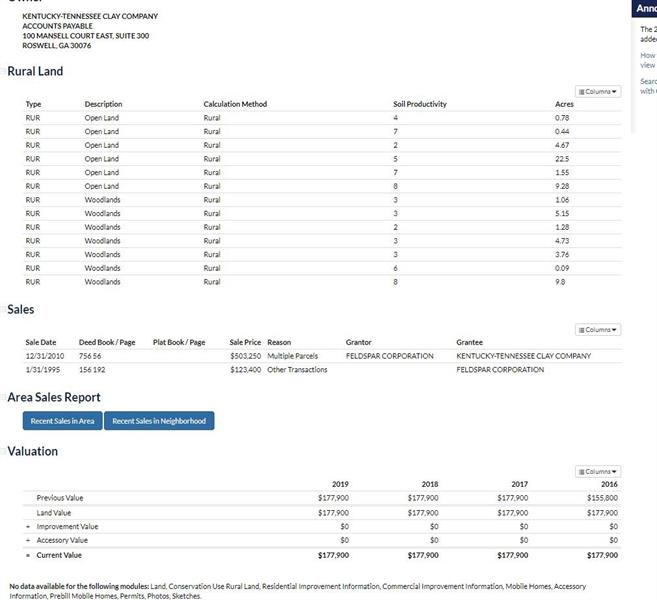This screenshot has height=600, width=657.
Task: Select sale price $503,250
Action: point(246,356)
